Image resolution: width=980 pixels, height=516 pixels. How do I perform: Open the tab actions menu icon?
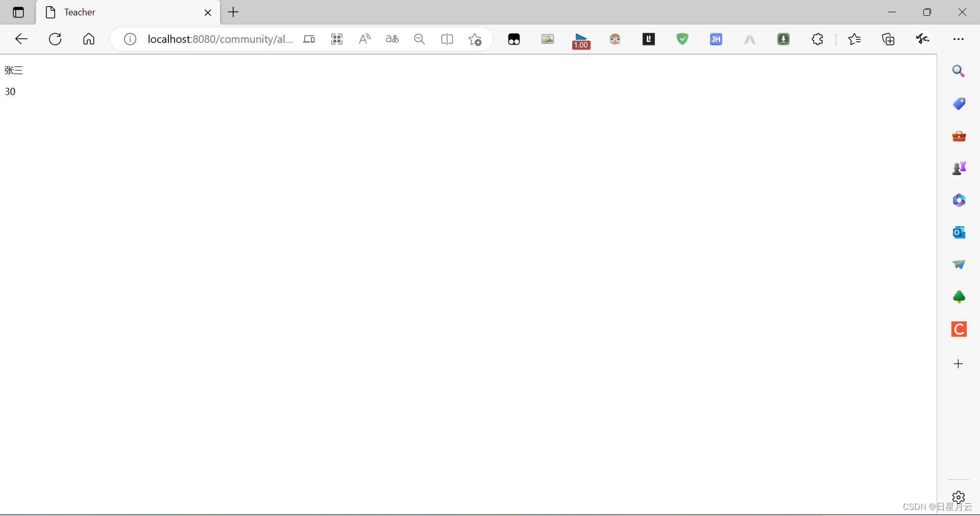pos(18,12)
